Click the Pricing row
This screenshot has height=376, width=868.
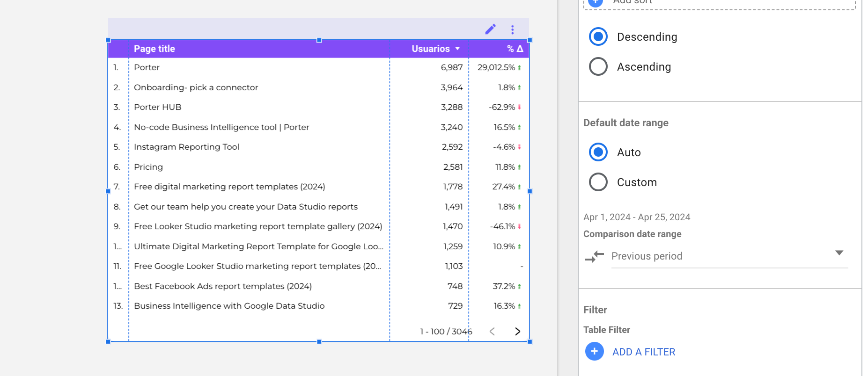[148, 167]
